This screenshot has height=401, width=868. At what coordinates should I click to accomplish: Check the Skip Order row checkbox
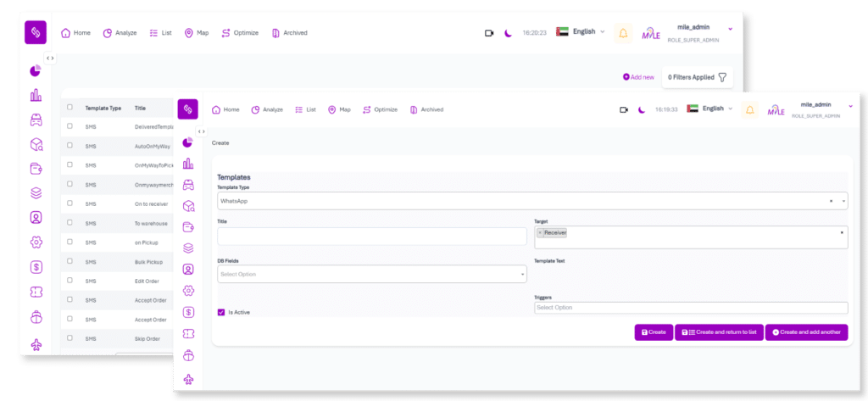(70, 337)
